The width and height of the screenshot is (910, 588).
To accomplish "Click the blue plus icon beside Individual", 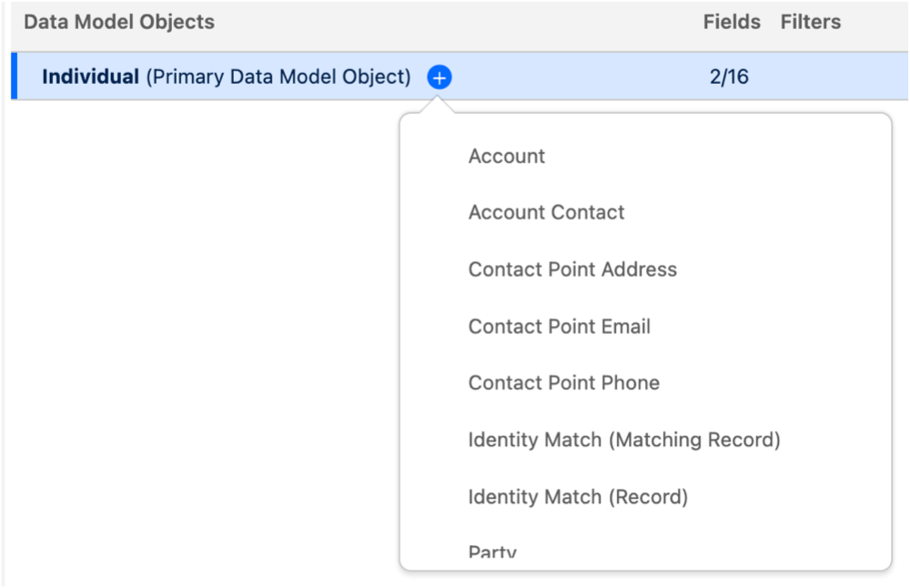I will [440, 77].
